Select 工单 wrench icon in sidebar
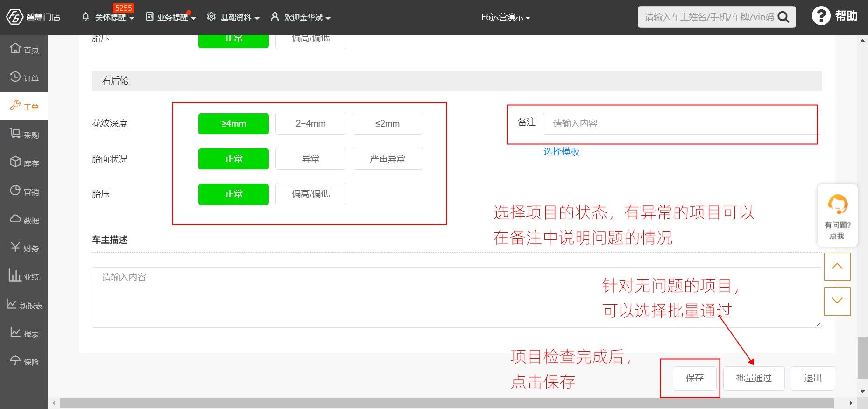 [15, 105]
